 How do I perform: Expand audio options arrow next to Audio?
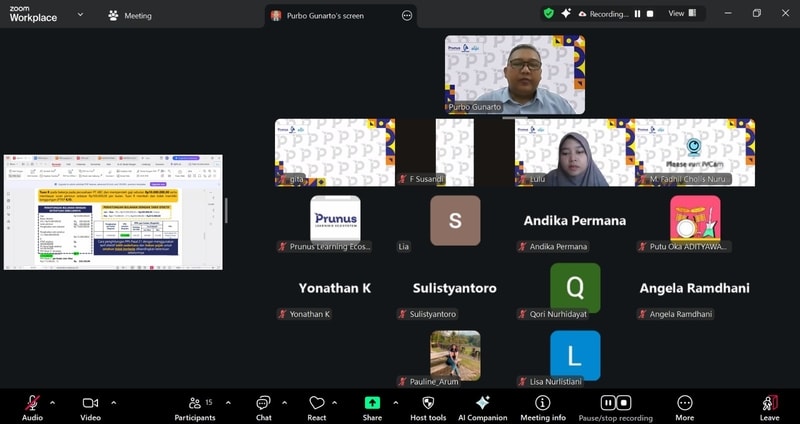coord(52,402)
